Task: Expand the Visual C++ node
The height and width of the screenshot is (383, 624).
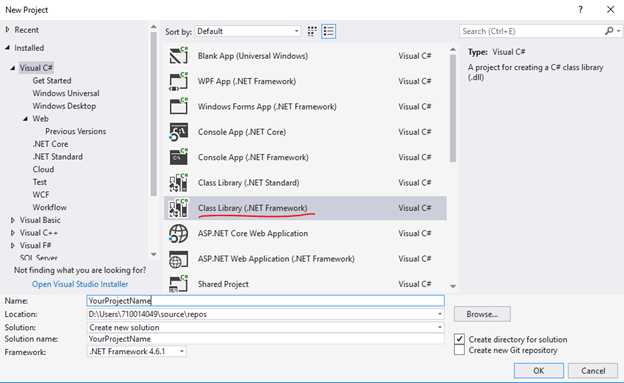Action: click(13, 233)
